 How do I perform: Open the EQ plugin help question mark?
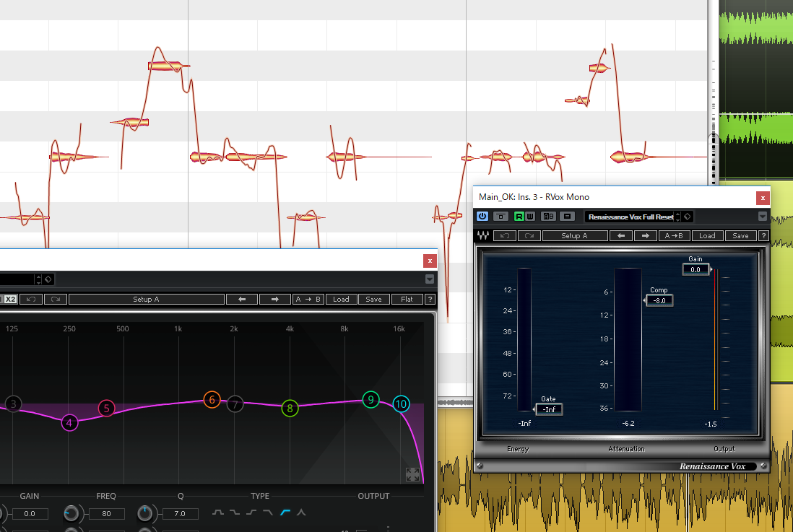(430, 300)
